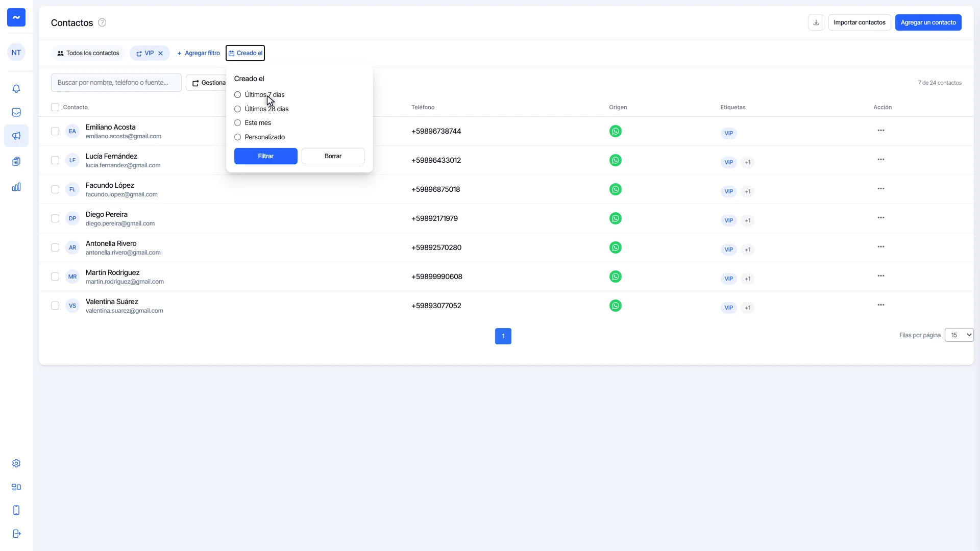The width and height of the screenshot is (980, 551).
Task: Check the box for Diego Pereira
Action: pyautogui.click(x=55, y=218)
